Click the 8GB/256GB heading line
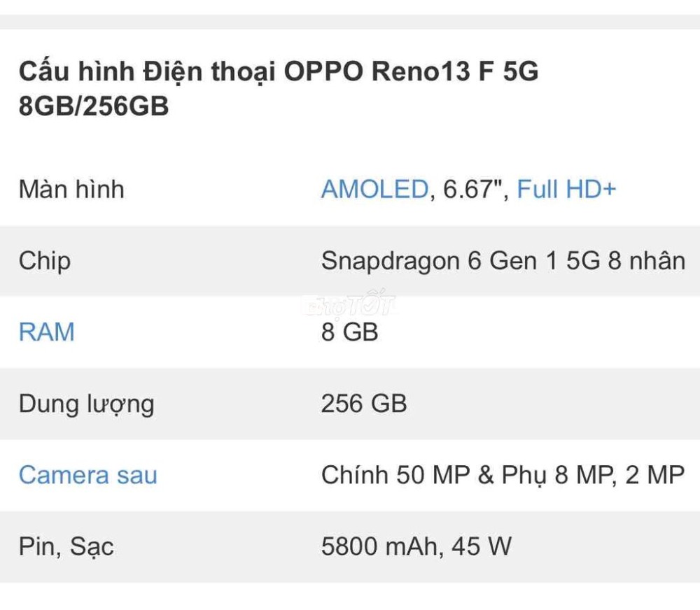Image resolution: width=700 pixels, height=610 pixels. (94, 106)
